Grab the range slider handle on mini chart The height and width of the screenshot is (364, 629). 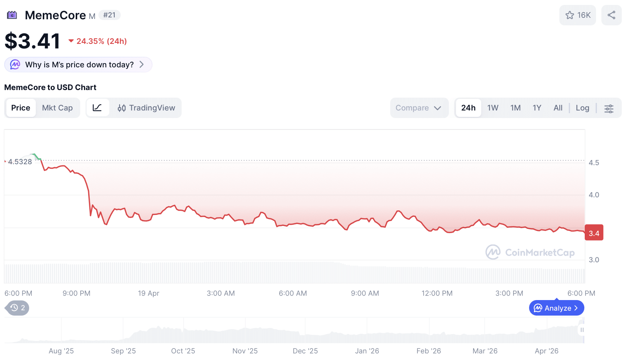tap(582, 330)
